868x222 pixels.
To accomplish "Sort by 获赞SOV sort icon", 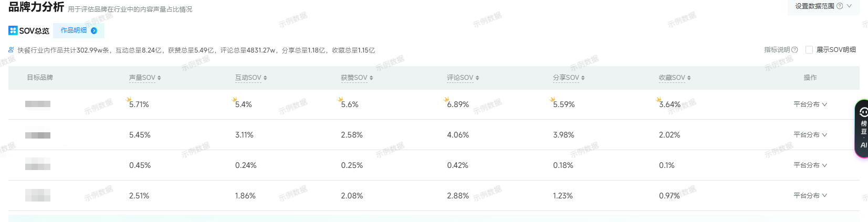I will (x=371, y=78).
